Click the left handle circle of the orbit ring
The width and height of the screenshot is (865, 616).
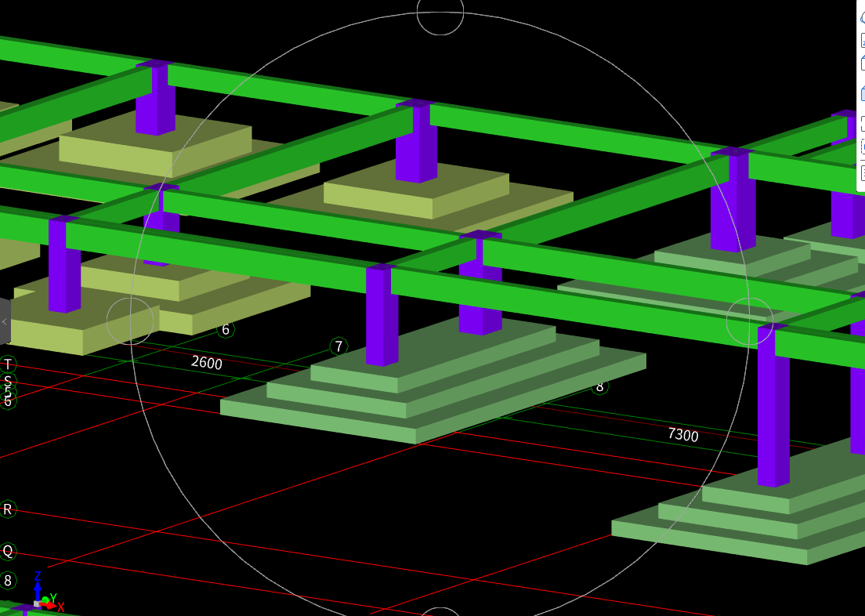coord(130,321)
